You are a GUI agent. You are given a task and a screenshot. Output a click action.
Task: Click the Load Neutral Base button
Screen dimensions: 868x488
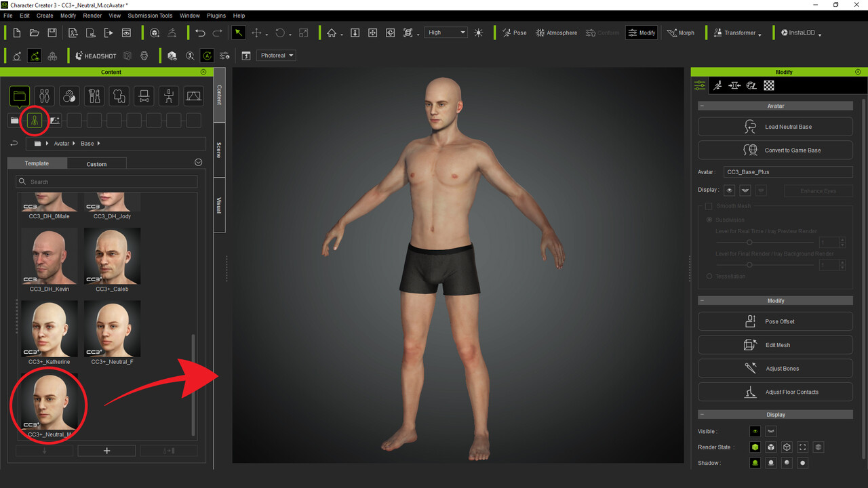tap(775, 127)
